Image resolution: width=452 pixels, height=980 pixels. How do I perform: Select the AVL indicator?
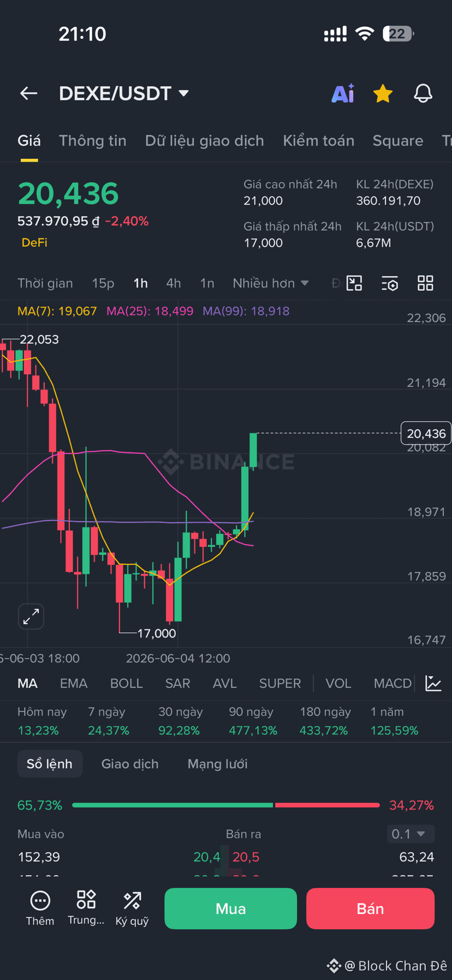225,683
